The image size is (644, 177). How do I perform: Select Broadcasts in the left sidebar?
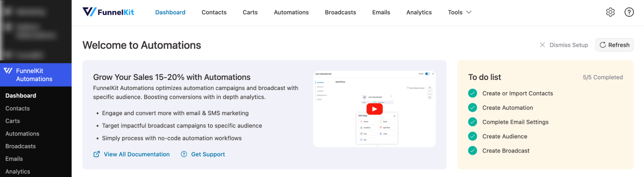(x=20, y=146)
